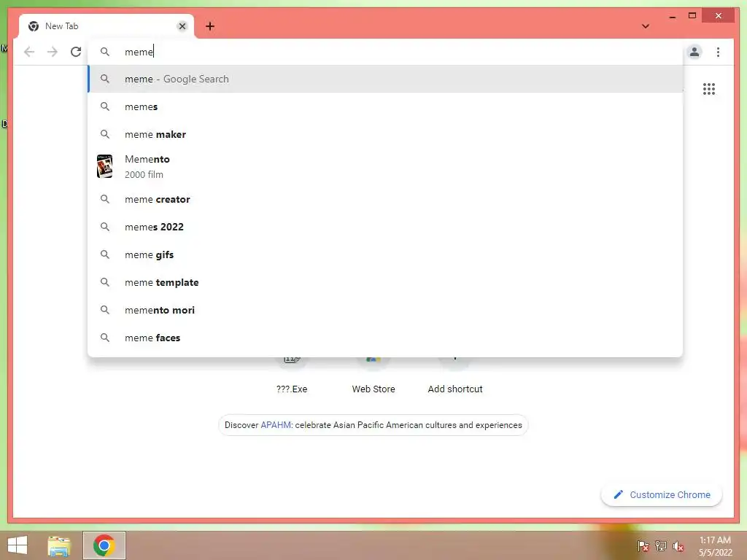Open File Explorer from taskbar
Screen dimensions: 747x560
click(59, 545)
